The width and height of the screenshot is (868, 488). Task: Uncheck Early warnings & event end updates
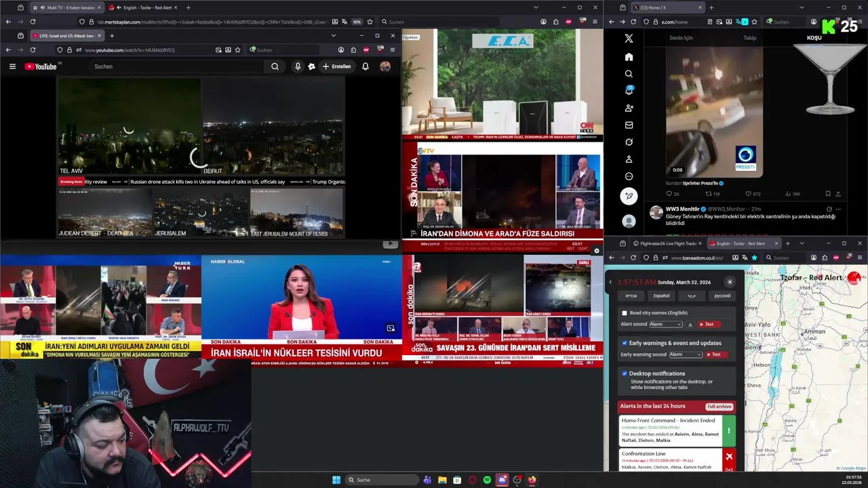(x=625, y=343)
